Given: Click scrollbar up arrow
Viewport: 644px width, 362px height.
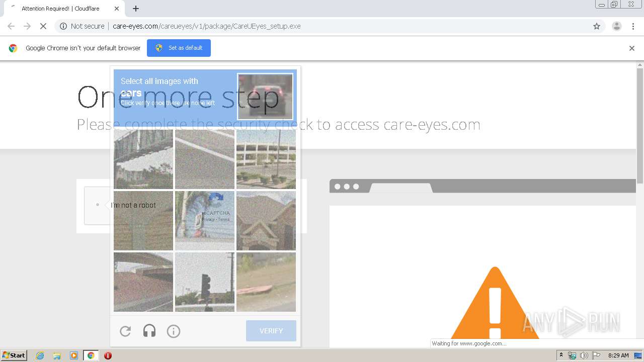Looking at the screenshot, I should 640,65.
